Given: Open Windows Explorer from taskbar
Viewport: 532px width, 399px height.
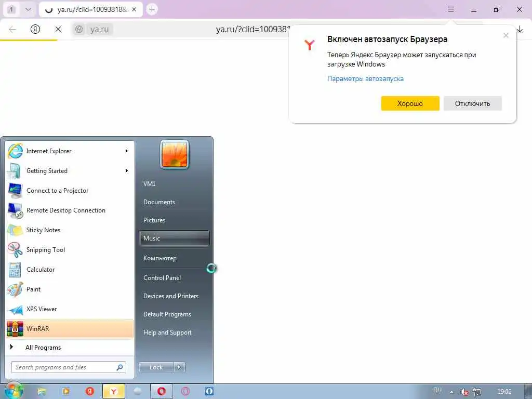Looking at the screenshot, I should [x=42, y=392].
